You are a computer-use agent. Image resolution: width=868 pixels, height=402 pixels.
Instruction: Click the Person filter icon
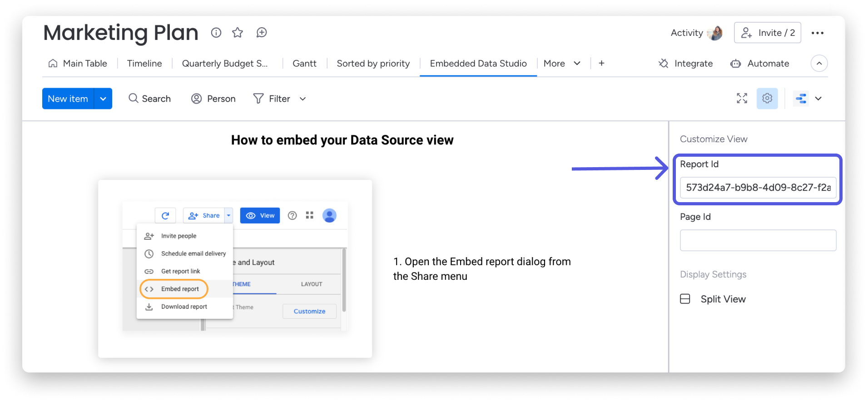click(197, 99)
